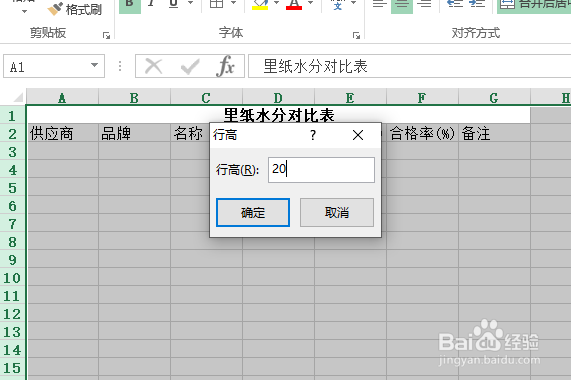Open the Name Box dropdown arrow
The width and height of the screenshot is (571, 380).
pos(94,66)
